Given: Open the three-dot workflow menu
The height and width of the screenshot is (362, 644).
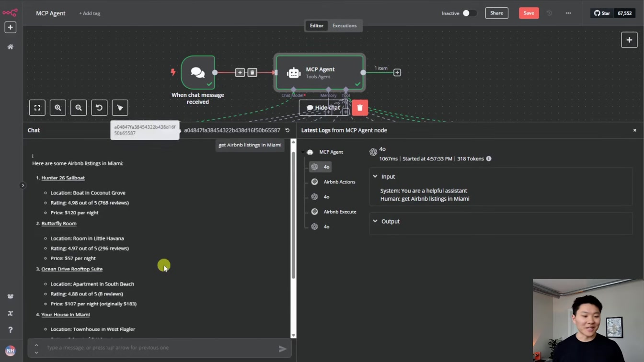Looking at the screenshot, I should (x=568, y=13).
